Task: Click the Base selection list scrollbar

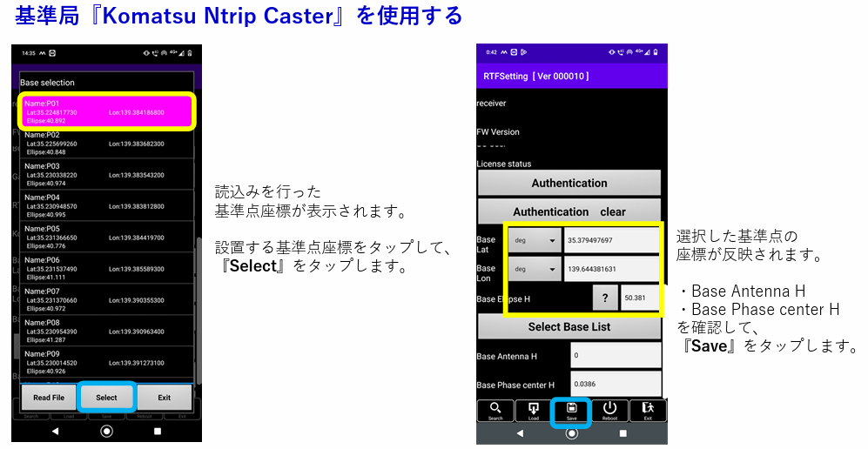Action: (x=198, y=310)
